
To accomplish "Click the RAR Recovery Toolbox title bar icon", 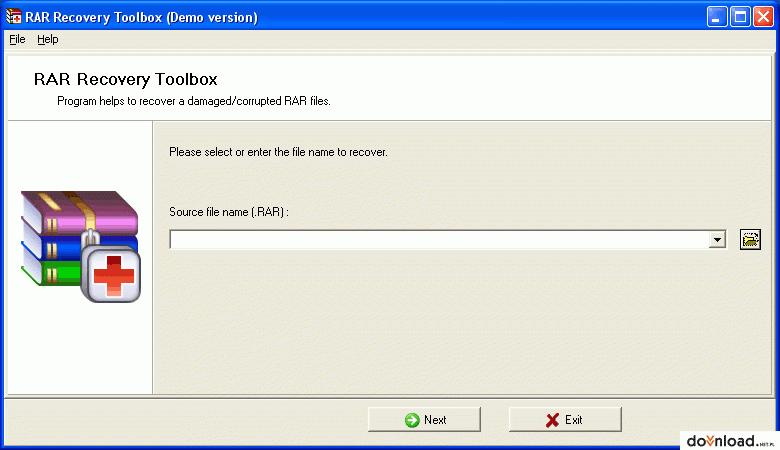I will click(14, 16).
